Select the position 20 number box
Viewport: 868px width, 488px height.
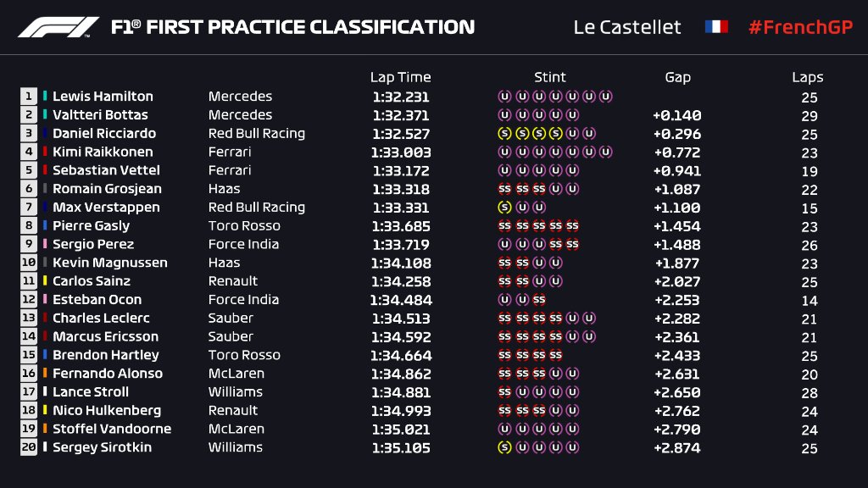29,447
